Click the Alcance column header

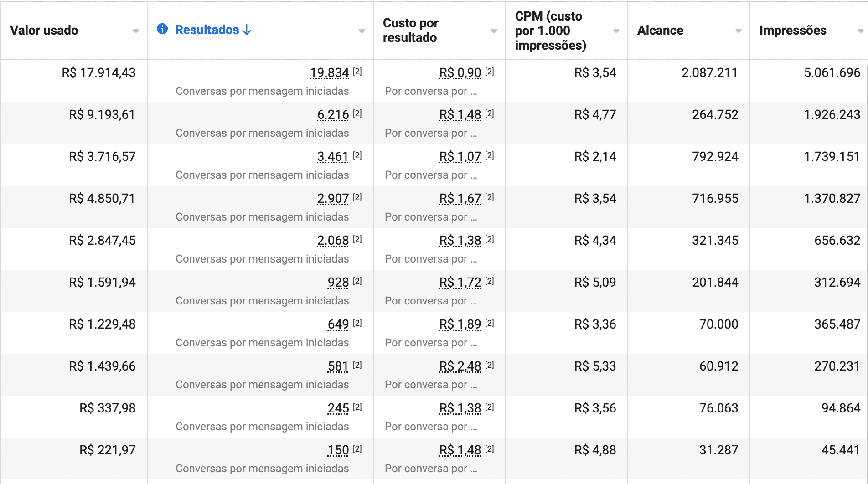point(660,31)
